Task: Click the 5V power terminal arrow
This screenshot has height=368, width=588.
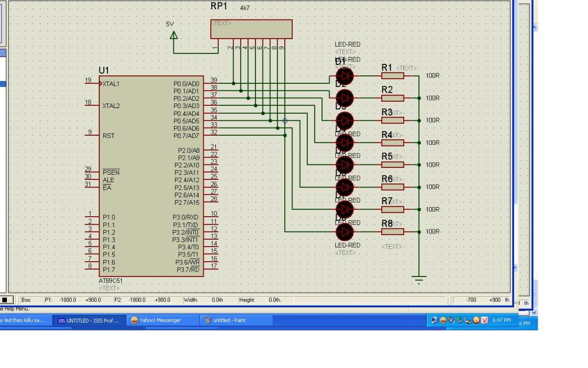Action: pyautogui.click(x=174, y=35)
